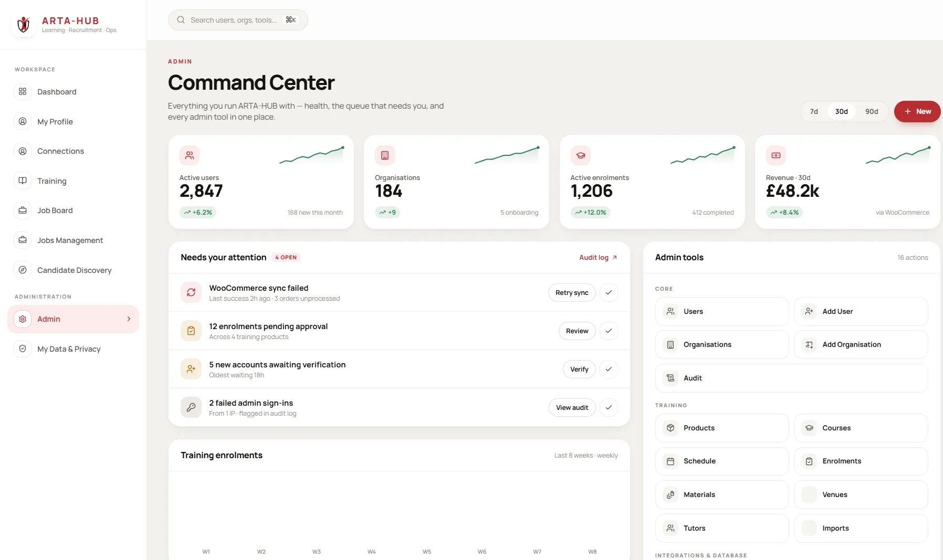Click the Revenue card banknote icon

click(x=776, y=155)
